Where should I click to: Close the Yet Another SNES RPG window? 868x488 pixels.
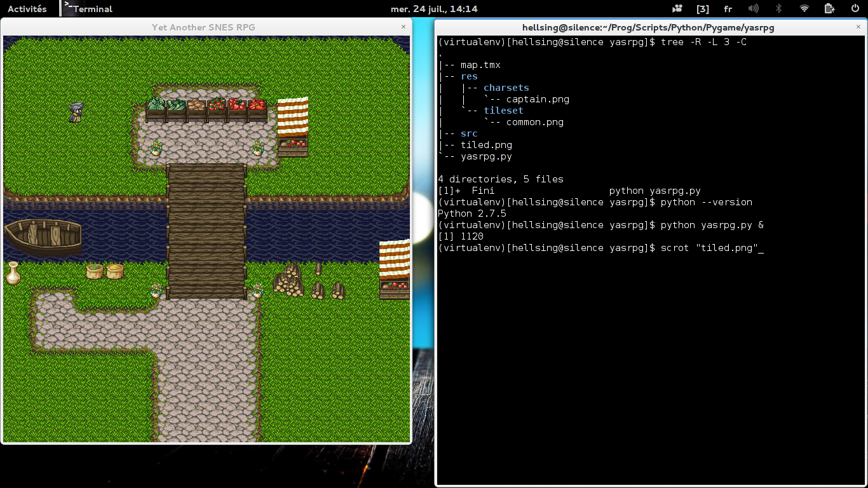pyautogui.click(x=403, y=27)
